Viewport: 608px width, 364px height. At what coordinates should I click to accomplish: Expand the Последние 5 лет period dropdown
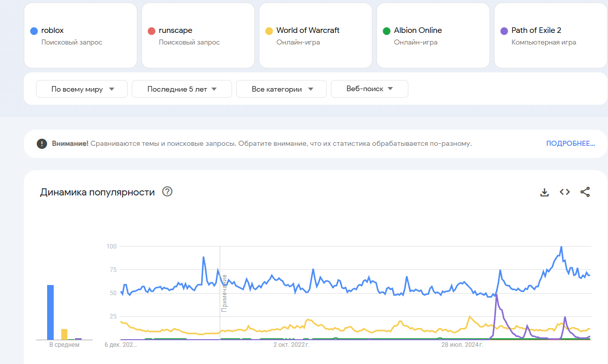181,89
